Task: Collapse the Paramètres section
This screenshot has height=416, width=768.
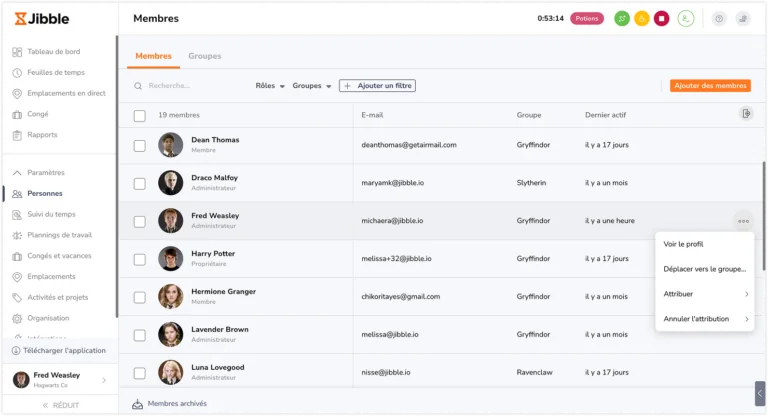Action: 17,172
